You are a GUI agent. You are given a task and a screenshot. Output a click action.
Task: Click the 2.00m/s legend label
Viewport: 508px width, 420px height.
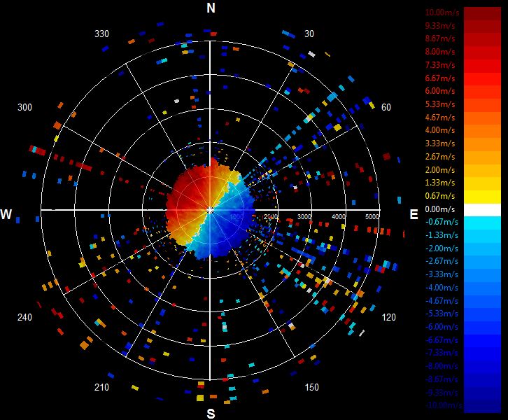(x=440, y=170)
